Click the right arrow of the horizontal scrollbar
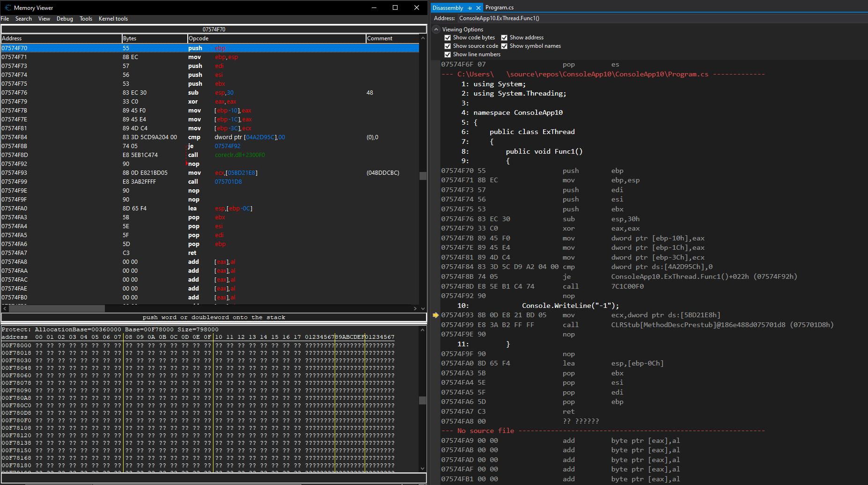This screenshot has height=485, width=868. 416,308
